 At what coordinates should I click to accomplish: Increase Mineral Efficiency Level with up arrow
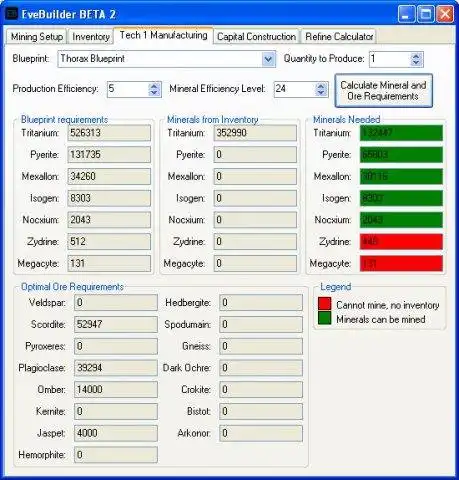coord(321,86)
